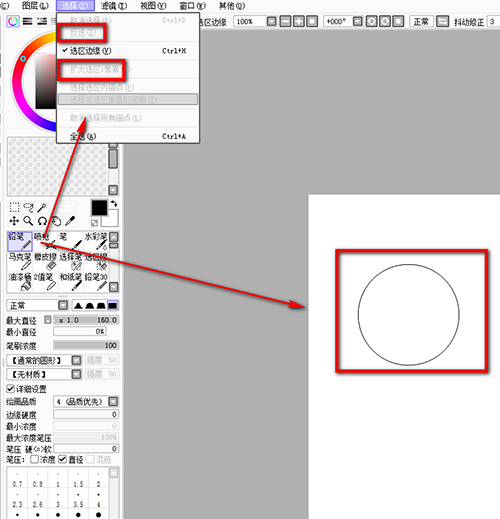Click the black foreground color swatch
This screenshot has width=500, height=519.
[99, 208]
